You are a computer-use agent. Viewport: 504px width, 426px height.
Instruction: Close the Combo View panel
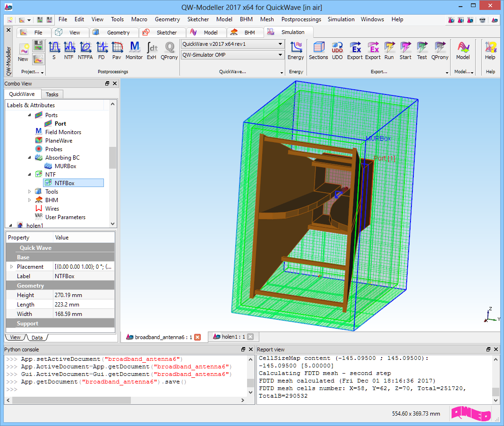(x=115, y=84)
